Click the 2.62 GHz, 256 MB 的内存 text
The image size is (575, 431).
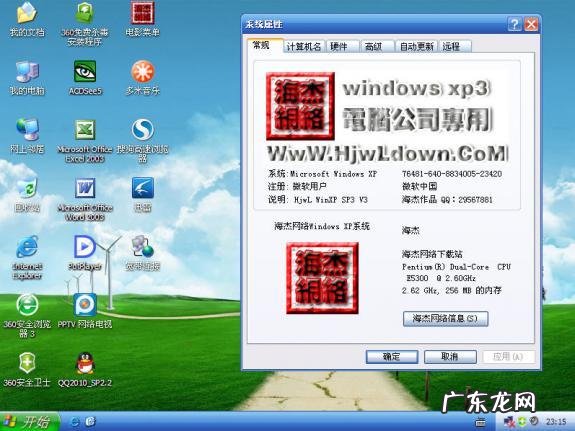451,291
